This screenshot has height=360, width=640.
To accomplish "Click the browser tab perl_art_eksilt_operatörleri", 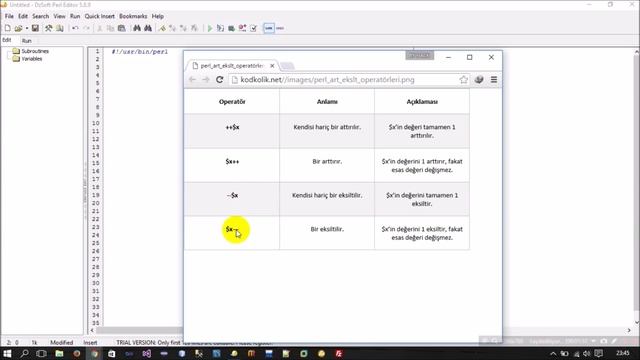I will (x=231, y=66).
